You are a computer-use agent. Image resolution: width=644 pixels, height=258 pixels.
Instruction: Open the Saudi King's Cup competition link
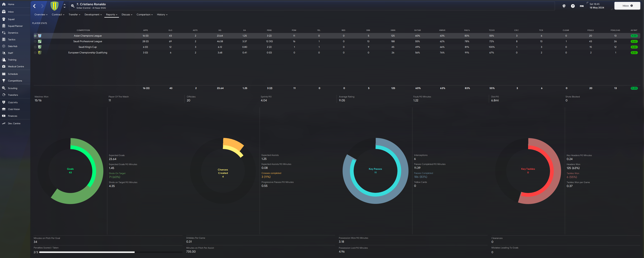[87, 47]
